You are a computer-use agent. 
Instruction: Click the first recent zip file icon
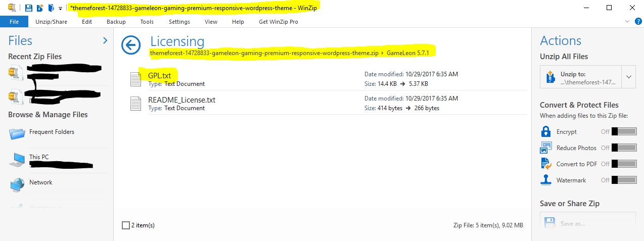16,72
